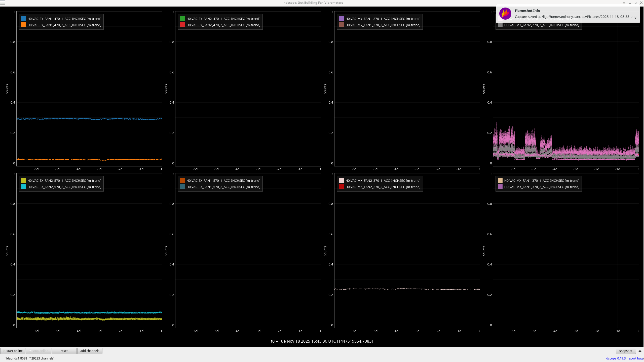Click the start online button
This screenshot has height=362, width=644.
point(13,351)
